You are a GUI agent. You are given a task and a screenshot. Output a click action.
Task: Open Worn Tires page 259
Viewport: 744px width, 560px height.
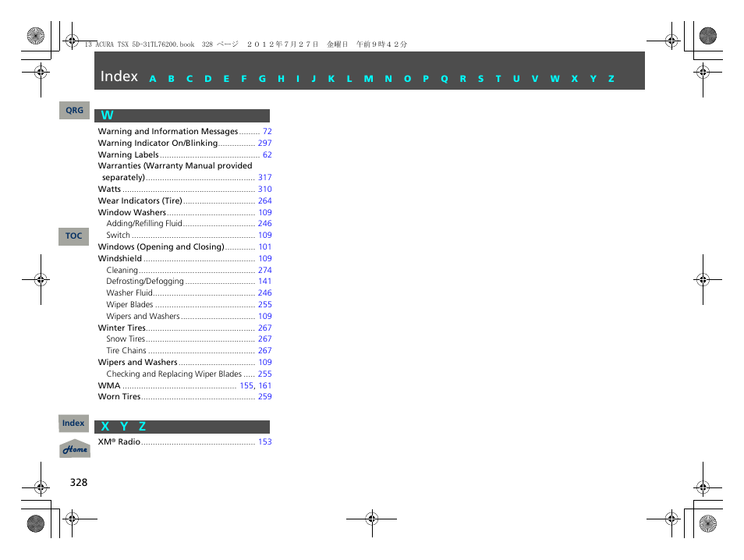tap(264, 397)
